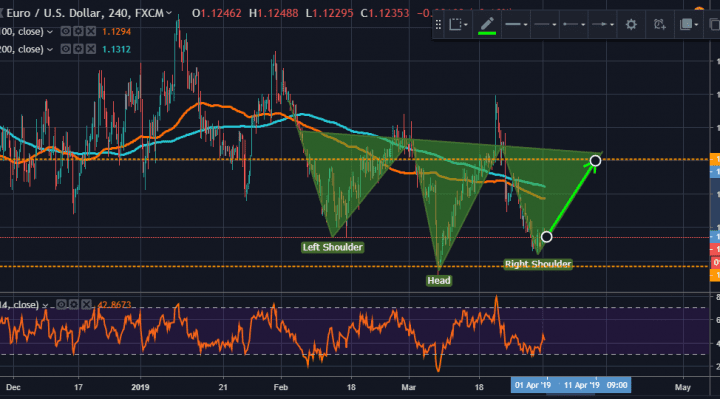
Task: Delete the RSI indicator with X icon
Action: pyautogui.click(x=86, y=304)
